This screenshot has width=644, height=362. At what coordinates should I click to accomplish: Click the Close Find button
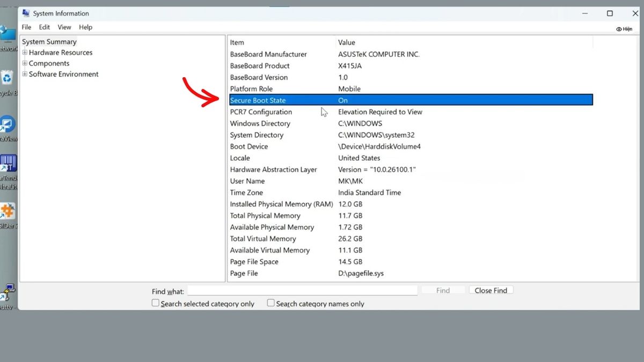click(x=491, y=290)
